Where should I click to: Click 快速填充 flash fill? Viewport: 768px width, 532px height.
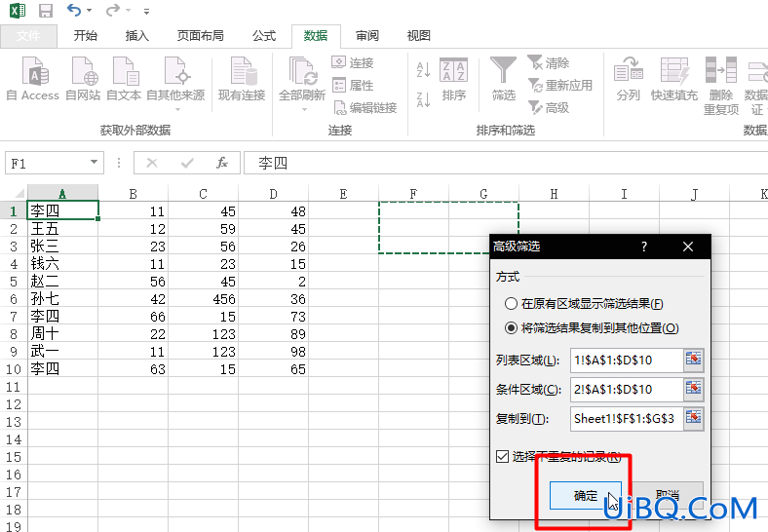pyautogui.click(x=674, y=78)
